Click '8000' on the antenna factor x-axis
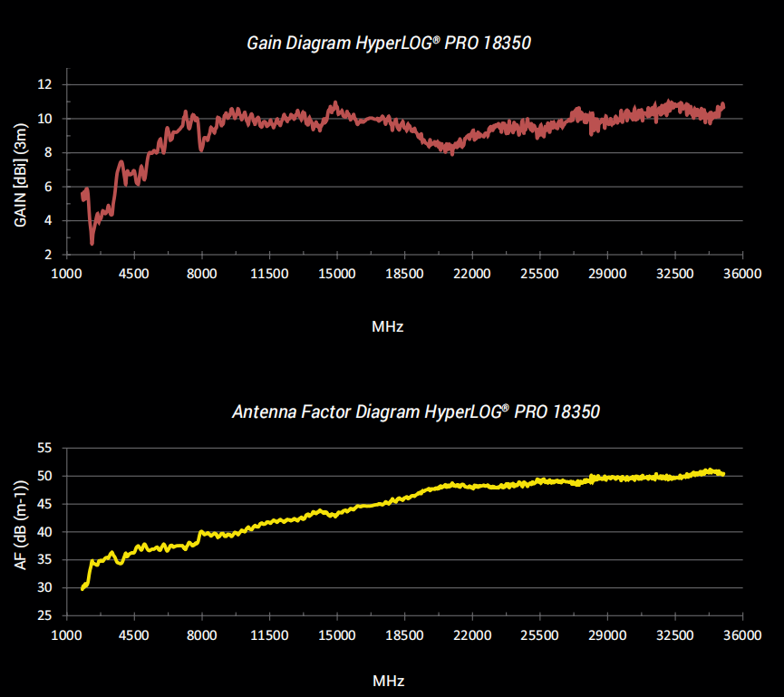784x697 pixels. tap(201, 635)
